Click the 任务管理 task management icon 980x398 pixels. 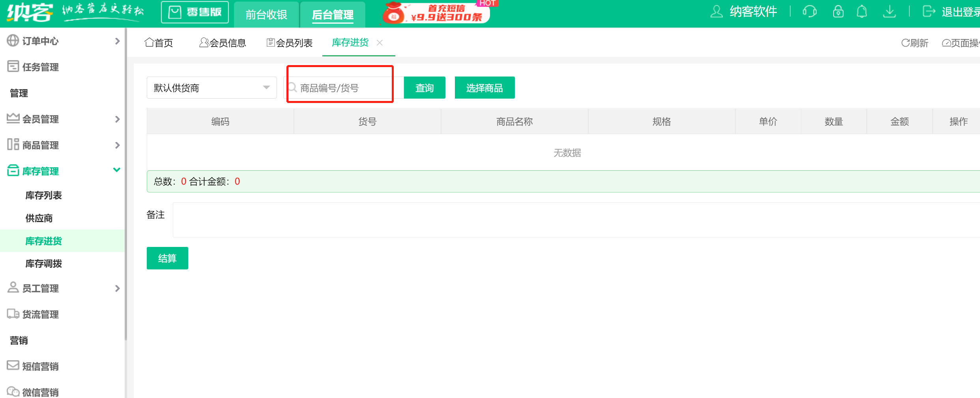(12, 66)
